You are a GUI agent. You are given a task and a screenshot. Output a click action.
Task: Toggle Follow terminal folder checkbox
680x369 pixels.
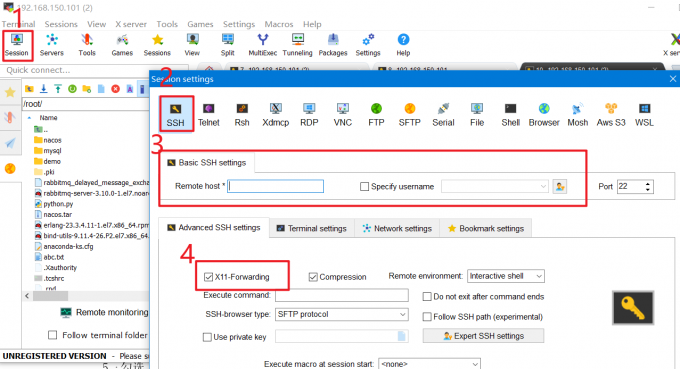[52, 335]
